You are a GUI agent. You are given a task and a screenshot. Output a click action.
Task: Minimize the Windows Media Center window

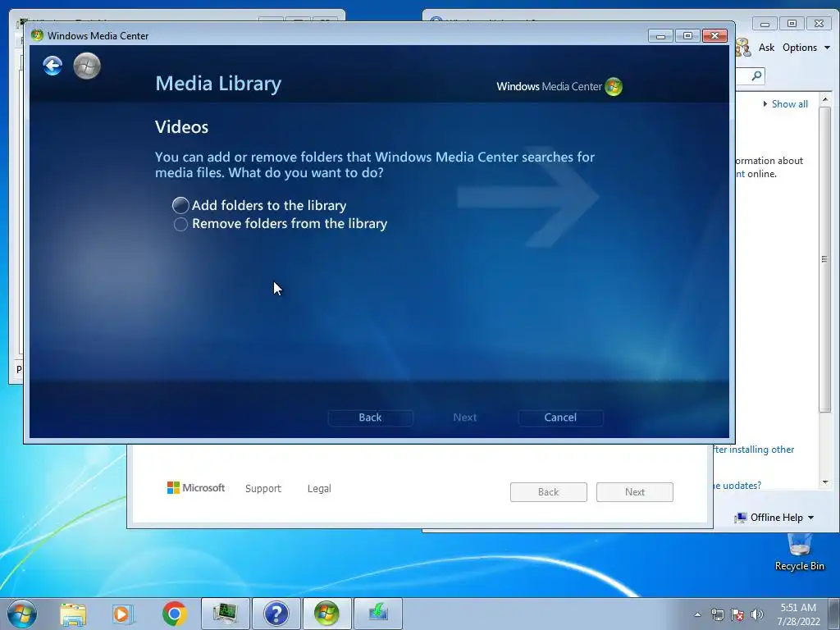660,36
